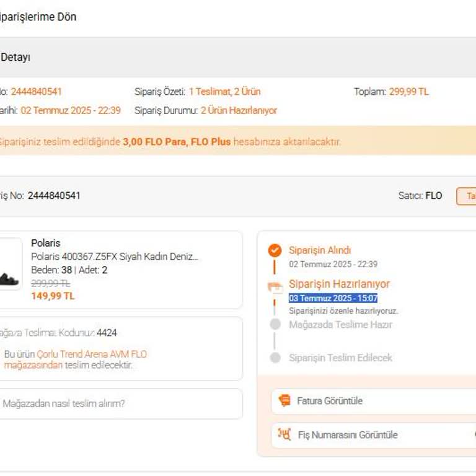476x476 pixels.
Task: Click the grey circle for Siparişin Teslim Edilecek
Action: tap(275, 358)
